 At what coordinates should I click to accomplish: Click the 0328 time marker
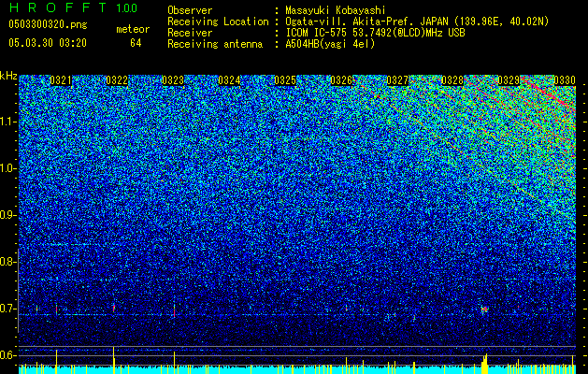(x=452, y=80)
